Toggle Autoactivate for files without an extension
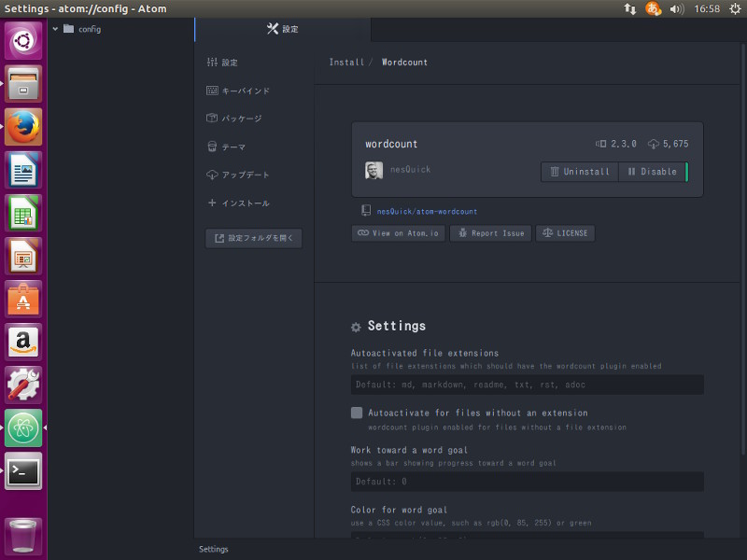The width and height of the screenshot is (747, 560). pyautogui.click(x=357, y=413)
